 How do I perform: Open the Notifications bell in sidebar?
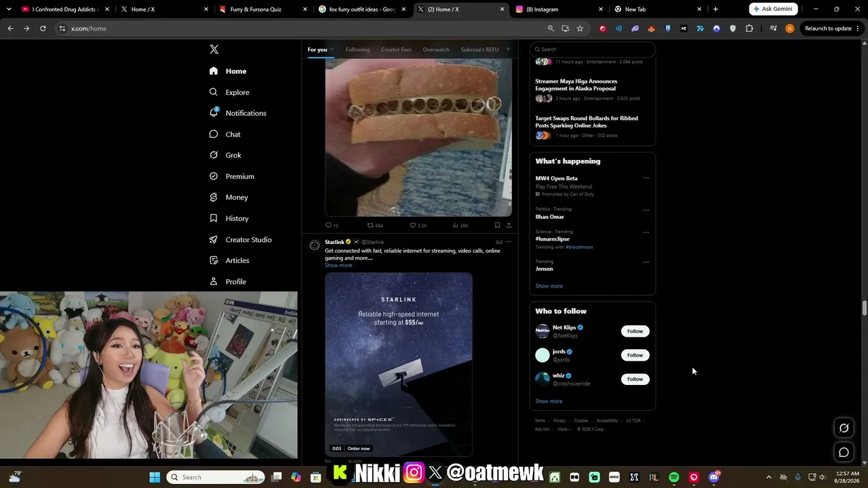(x=238, y=113)
